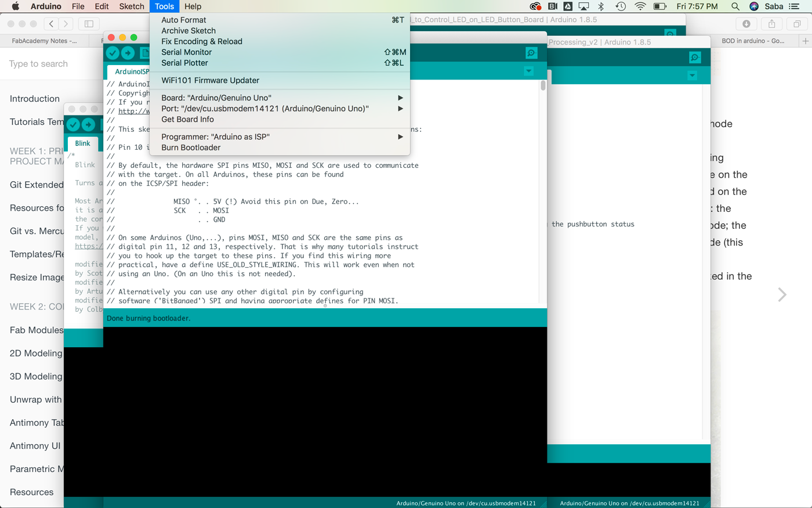Viewport: 812px width, 508px height.
Task: Add a new Safari tab with plus
Action: [806, 41]
